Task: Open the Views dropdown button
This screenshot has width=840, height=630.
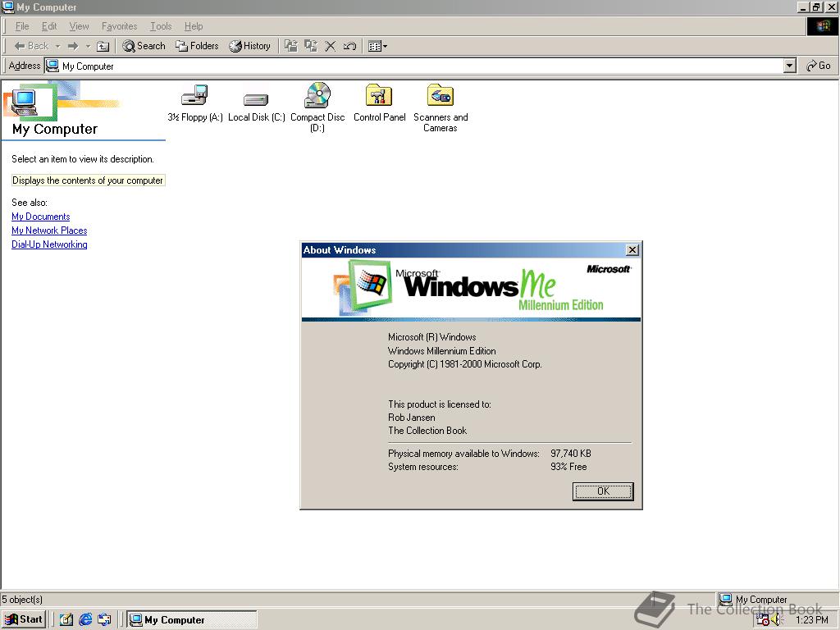Action: (377, 46)
